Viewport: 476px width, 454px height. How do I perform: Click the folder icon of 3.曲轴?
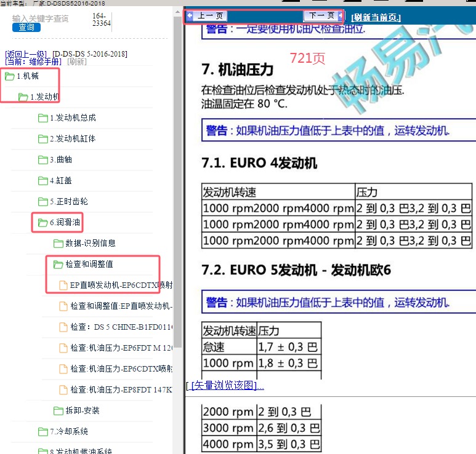click(x=43, y=160)
